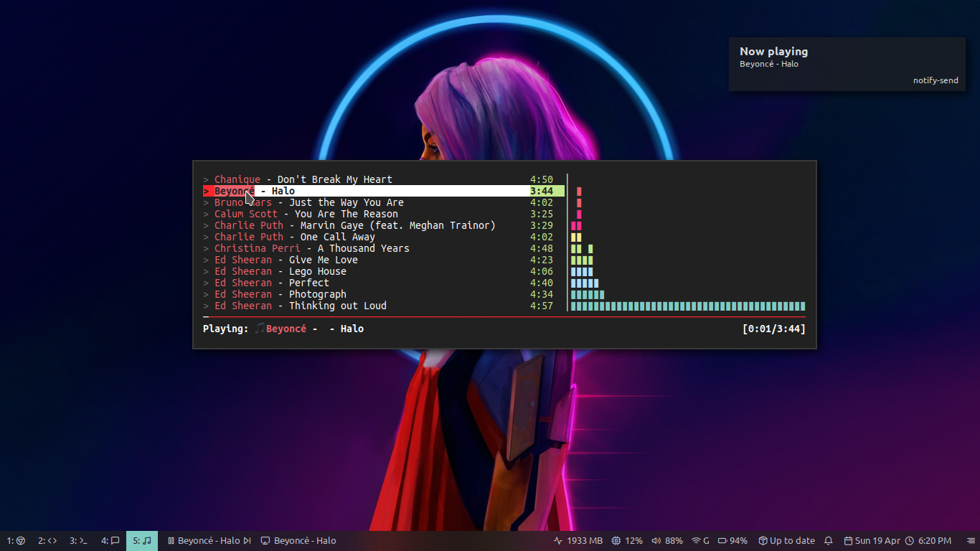This screenshot has width=980, height=551.
Task: Select Ed Sheeran - Give Me Love
Action: [x=384, y=260]
